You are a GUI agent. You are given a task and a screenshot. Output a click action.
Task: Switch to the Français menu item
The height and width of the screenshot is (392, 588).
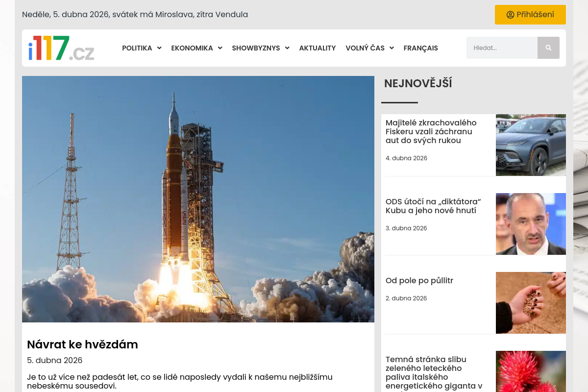click(420, 48)
